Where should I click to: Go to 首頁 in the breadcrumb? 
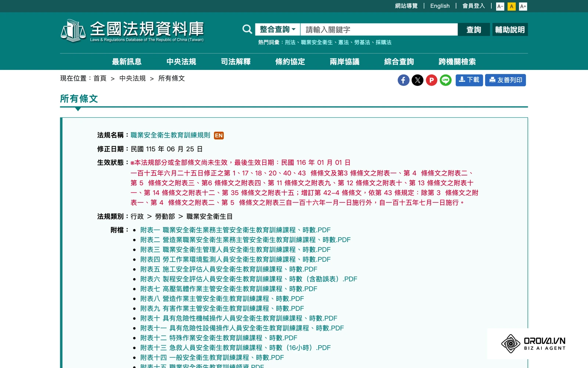tap(100, 78)
